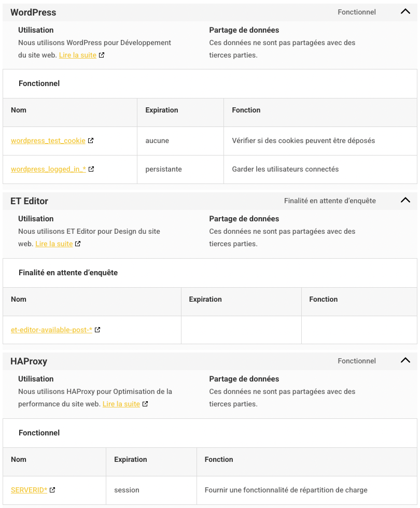The height and width of the screenshot is (508, 420).
Task: Open the SERVERID* cookie link
Action: click(29, 490)
